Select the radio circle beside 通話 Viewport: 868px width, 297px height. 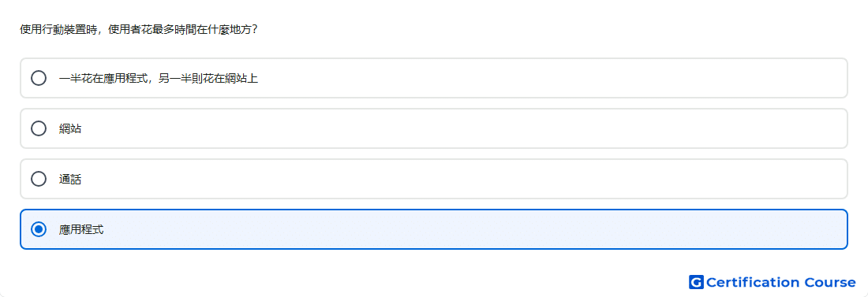(x=39, y=179)
